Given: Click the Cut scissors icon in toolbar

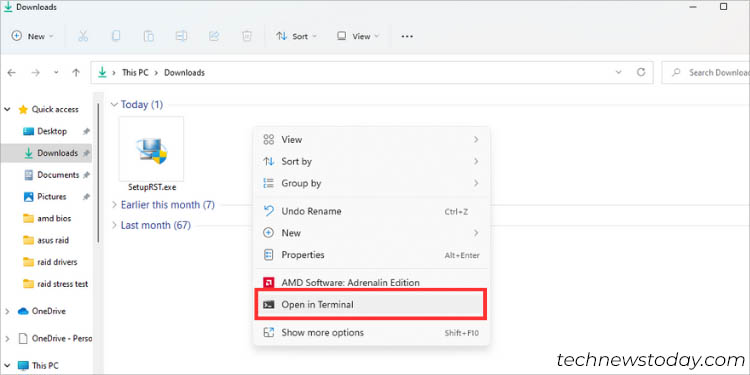Looking at the screenshot, I should coord(83,36).
